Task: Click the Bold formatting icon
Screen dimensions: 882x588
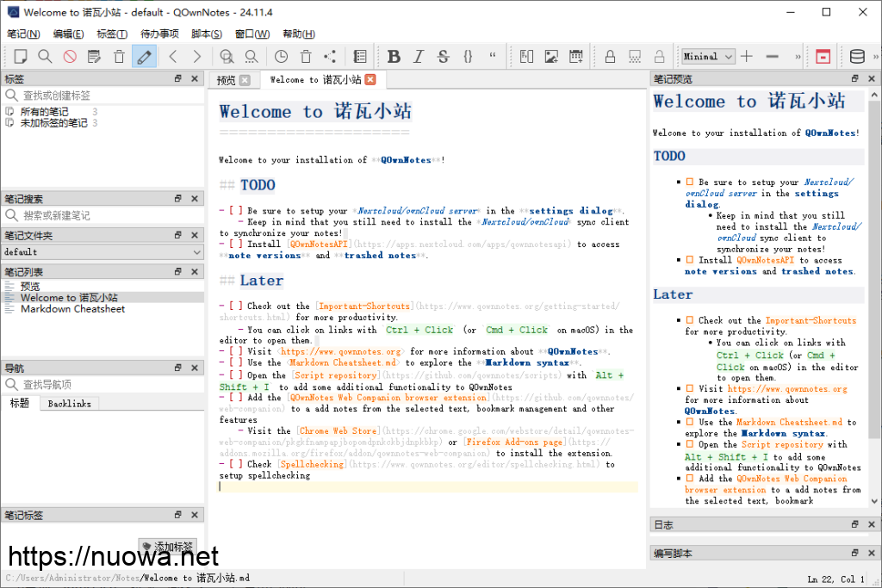Action: (394, 57)
